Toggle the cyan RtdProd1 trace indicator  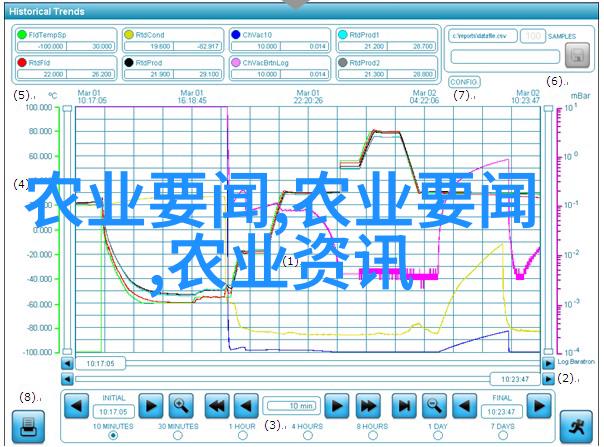[342, 35]
